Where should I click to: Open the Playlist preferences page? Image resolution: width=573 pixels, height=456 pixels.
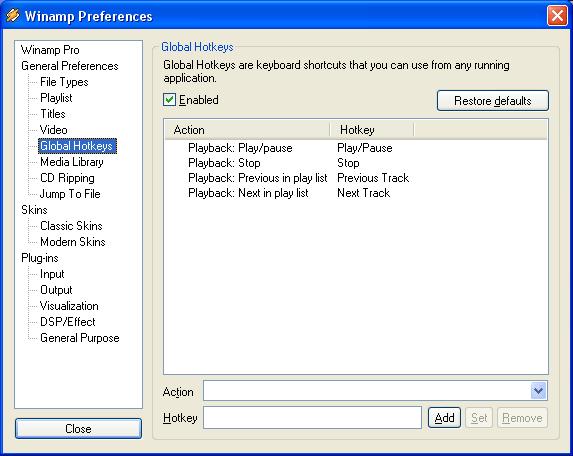click(56, 98)
